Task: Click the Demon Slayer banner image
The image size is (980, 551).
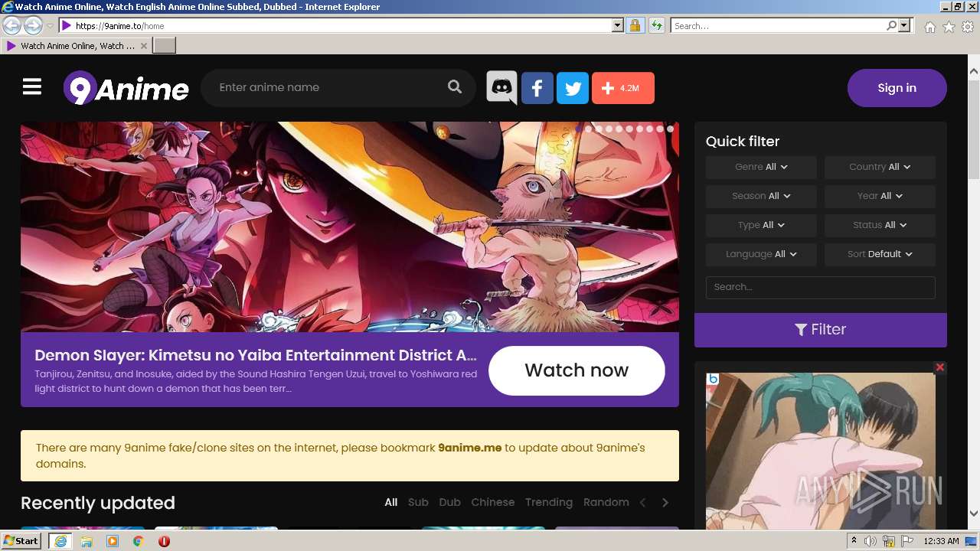Action: tap(350, 227)
